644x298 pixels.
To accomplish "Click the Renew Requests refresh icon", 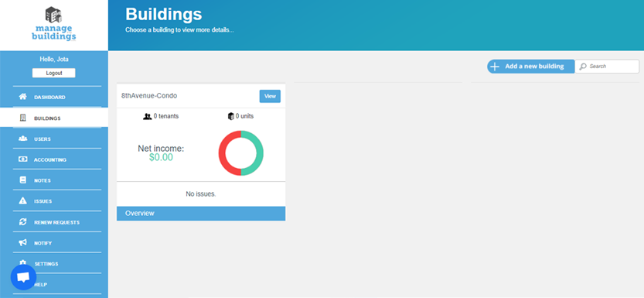I will tap(23, 222).
